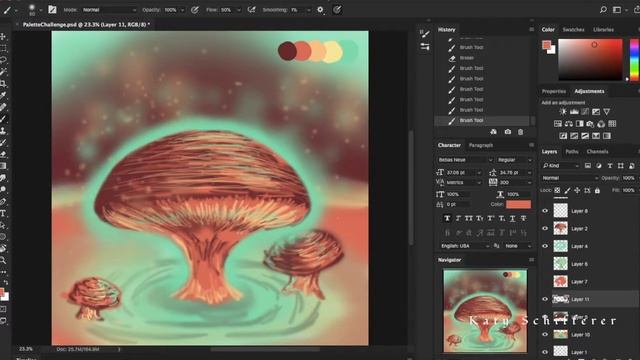
Task: Select the Eyedropper tool
Action: point(3,96)
